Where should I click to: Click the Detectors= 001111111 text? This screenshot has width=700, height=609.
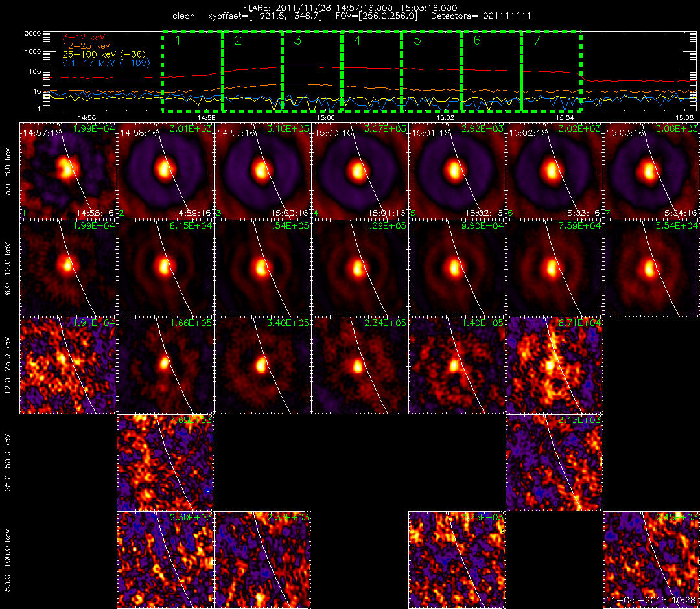pos(481,16)
